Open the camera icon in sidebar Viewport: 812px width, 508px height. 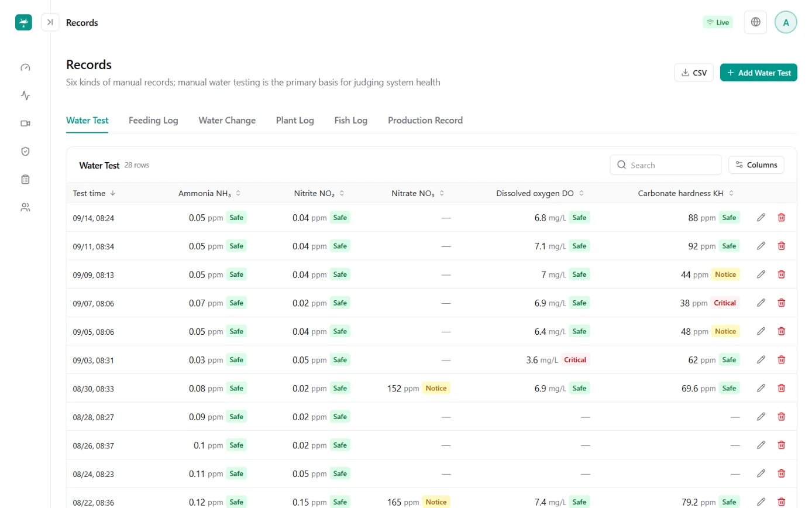pyautogui.click(x=25, y=123)
